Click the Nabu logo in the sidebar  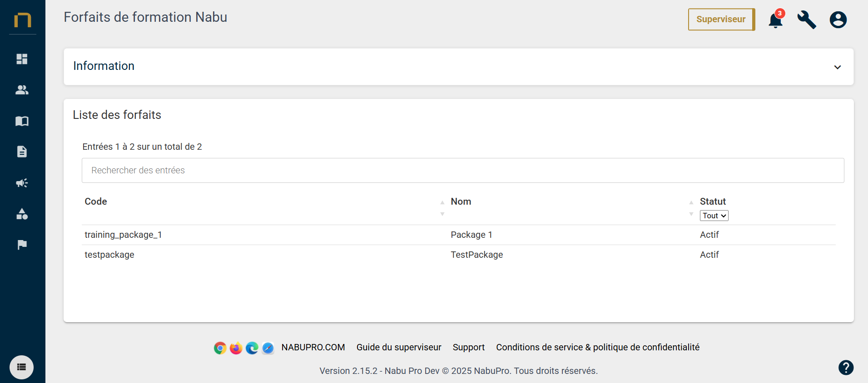(22, 20)
